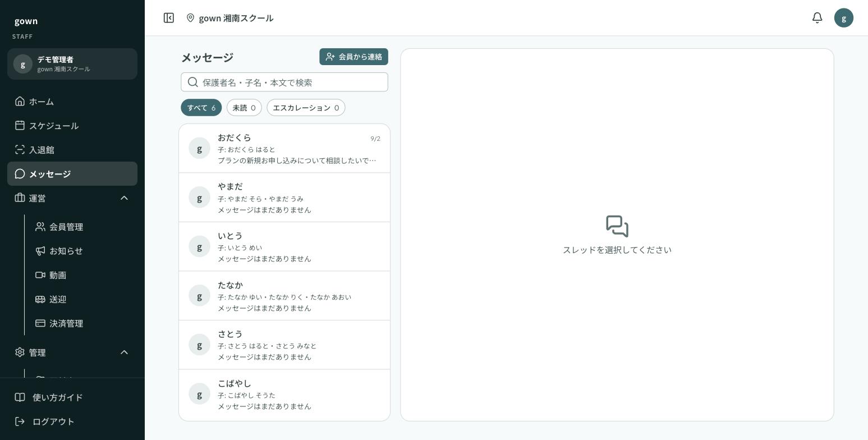868x440 pixels.
Task: Click the location pin icon beside gown 湘南スクール
Action: pyautogui.click(x=191, y=18)
